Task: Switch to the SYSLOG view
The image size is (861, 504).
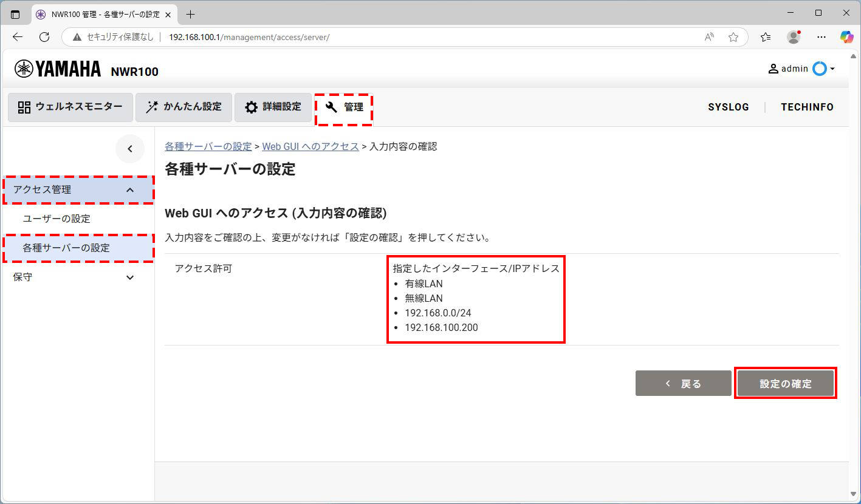Action: point(728,107)
